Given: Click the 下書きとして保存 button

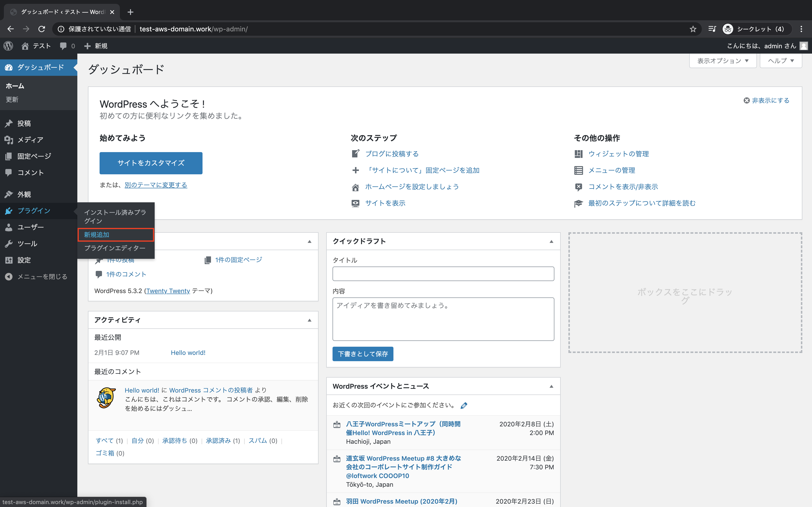Looking at the screenshot, I should (x=363, y=354).
